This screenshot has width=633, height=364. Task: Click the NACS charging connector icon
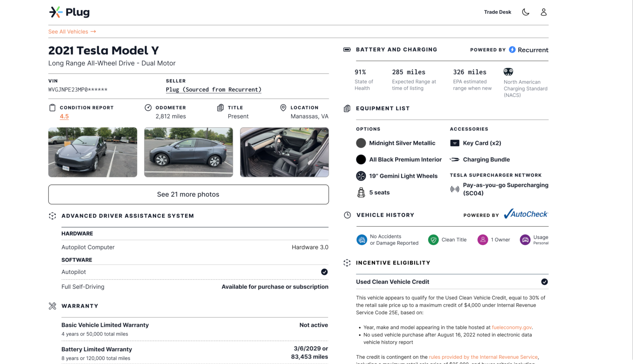[508, 72]
